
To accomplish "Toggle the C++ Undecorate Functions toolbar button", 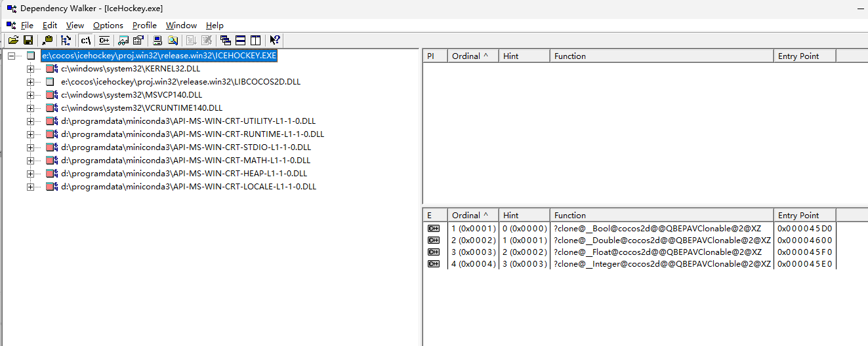I will [104, 40].
